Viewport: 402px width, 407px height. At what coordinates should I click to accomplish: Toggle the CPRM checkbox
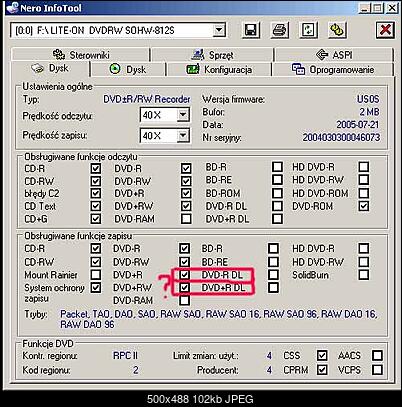point(322,370)
